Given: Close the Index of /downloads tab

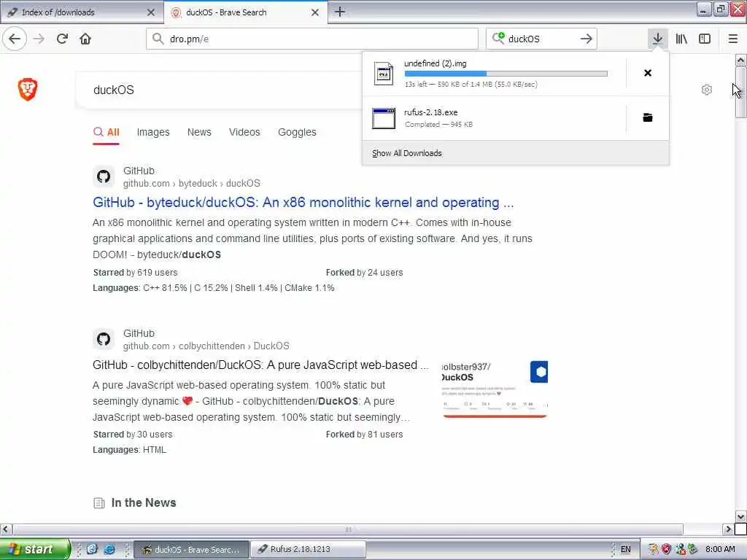Looking at the screenshot, I should pyautogui.click(x=151, y=12).
